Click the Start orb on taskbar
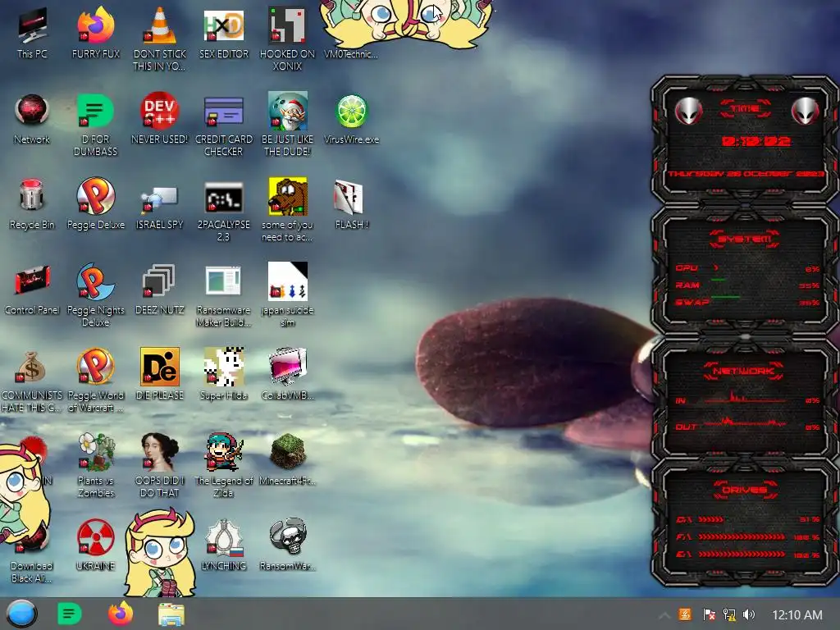This screenshot has height=630, width=840. (21, 614)
